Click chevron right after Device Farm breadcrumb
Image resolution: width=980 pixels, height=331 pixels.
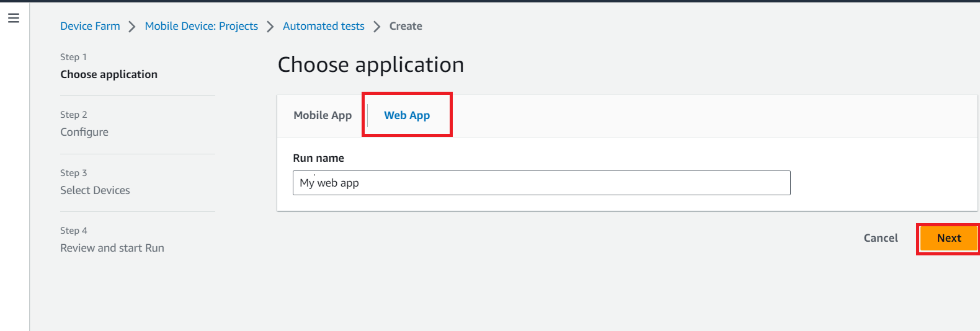pos(131,27)
